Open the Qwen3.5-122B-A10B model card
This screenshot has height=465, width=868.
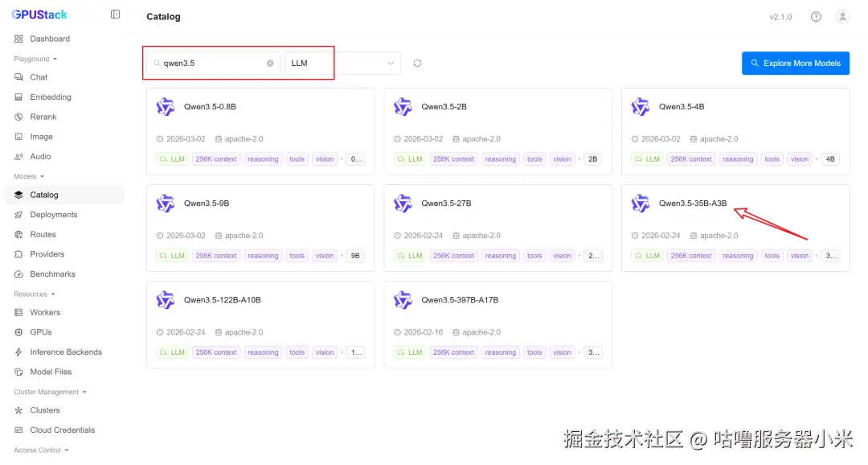click(x=260, y=324)
